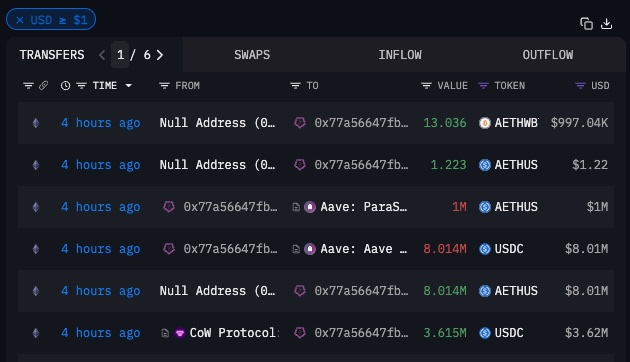The image size is (630, 362).
Task: Open the OUTFLOW tab
Action: (x=548, y=55)
